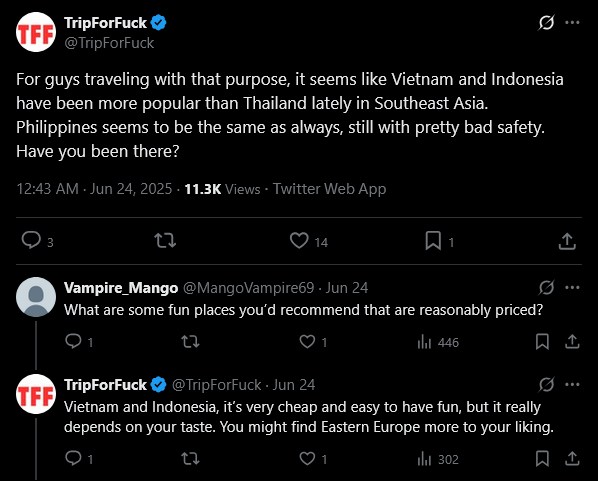The height and width of the screenshot is (481, 598).
Task: Retweet Vampire_Mango's reply
Action: (x=190, y=342)
